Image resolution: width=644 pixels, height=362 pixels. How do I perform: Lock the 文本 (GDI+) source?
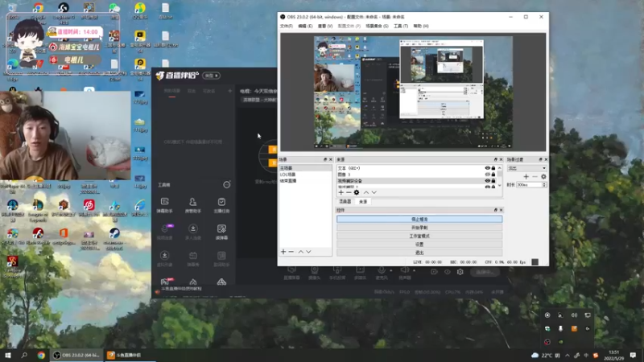(x=493, y=168)
